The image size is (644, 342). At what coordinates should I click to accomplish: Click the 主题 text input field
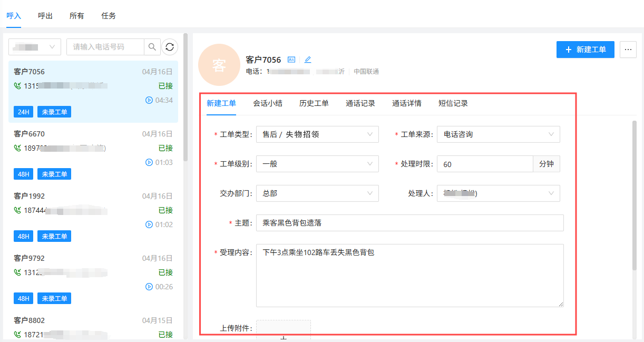click(409, 223)
